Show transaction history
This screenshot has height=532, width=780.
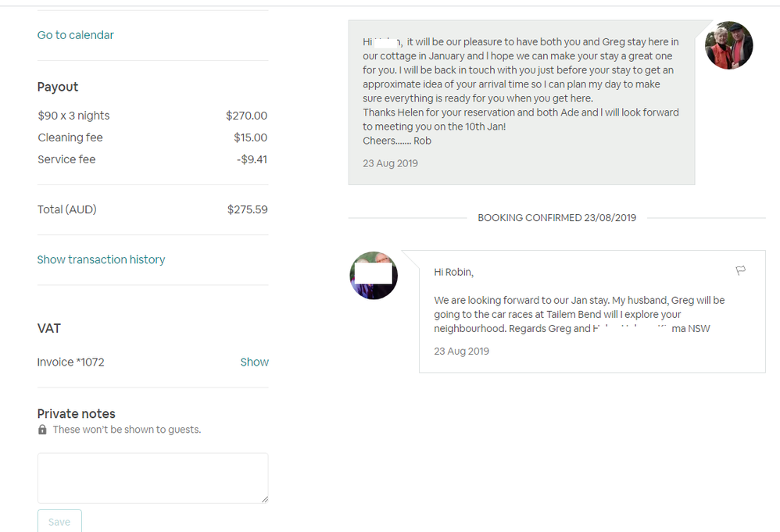point(101,259)
